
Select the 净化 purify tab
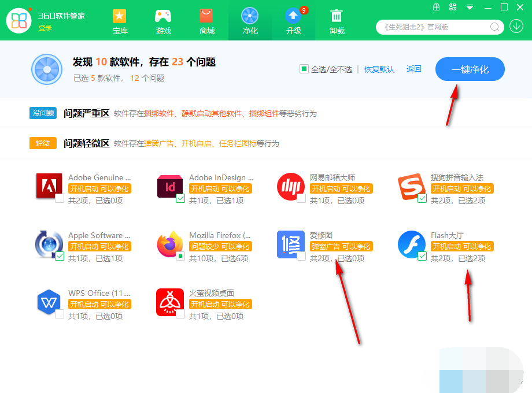tap(250, 21)
